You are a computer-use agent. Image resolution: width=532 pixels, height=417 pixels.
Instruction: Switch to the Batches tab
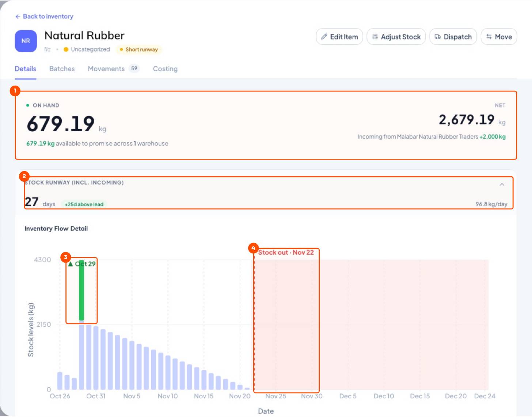tap(62, 69)
